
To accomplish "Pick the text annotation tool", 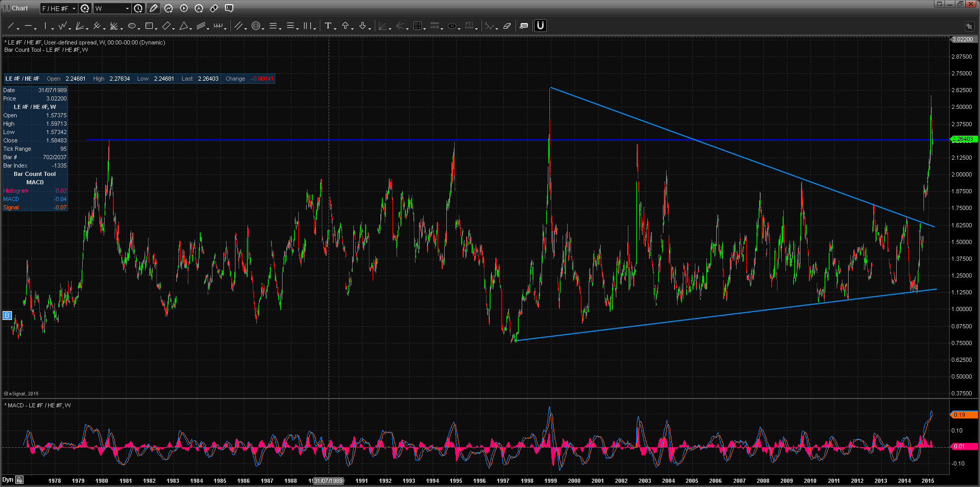I will pos(328,26).
